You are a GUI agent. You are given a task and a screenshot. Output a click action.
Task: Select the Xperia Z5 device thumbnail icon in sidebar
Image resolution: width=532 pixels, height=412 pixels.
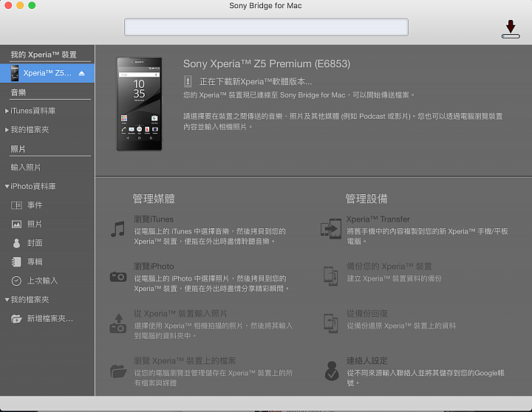coord(15,73)
